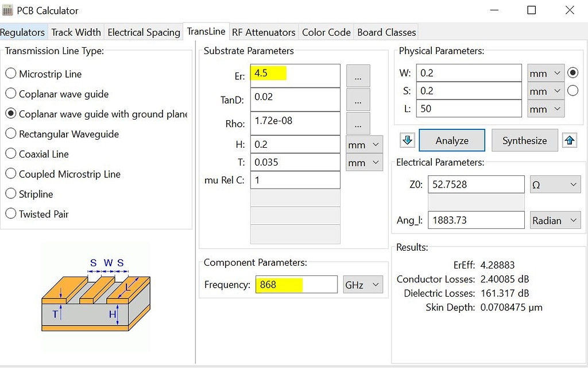The image size is (588, 368).
Task: Select the Twisted Pair option
Action: click(x=10, y=214)
